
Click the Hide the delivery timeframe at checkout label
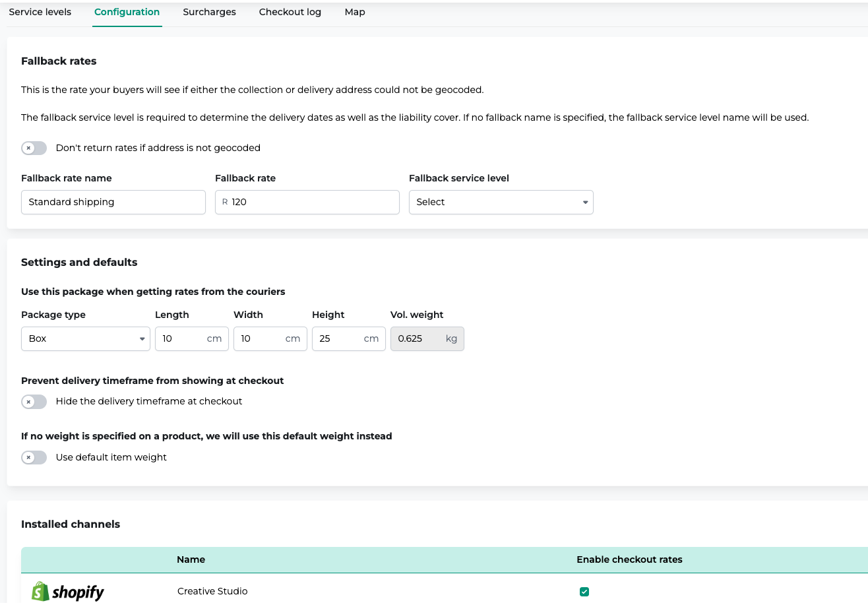pyautogui.click(x=149, y=401)
